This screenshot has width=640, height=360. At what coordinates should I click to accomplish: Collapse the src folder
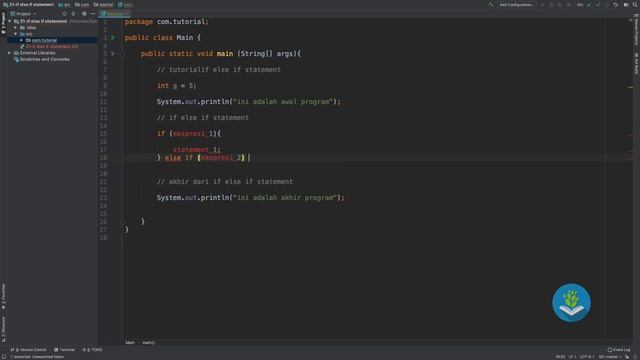coord(16,34)
